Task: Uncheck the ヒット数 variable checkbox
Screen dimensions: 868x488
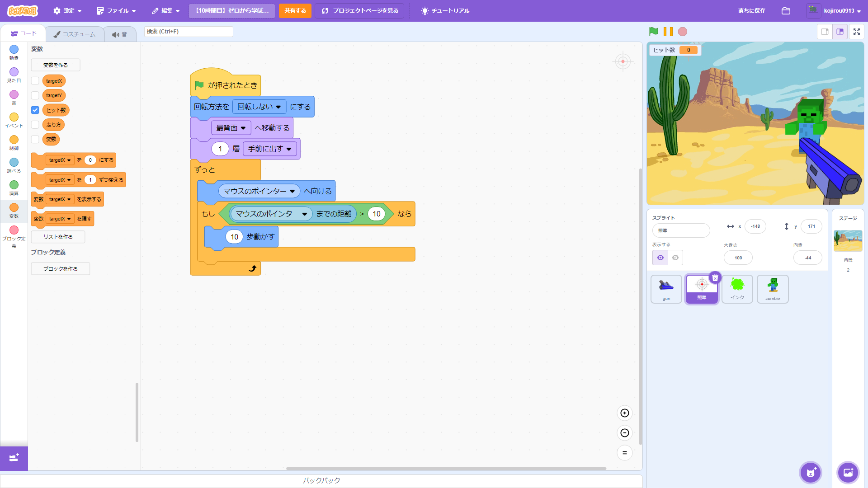Action: click(x=35, y=110)
